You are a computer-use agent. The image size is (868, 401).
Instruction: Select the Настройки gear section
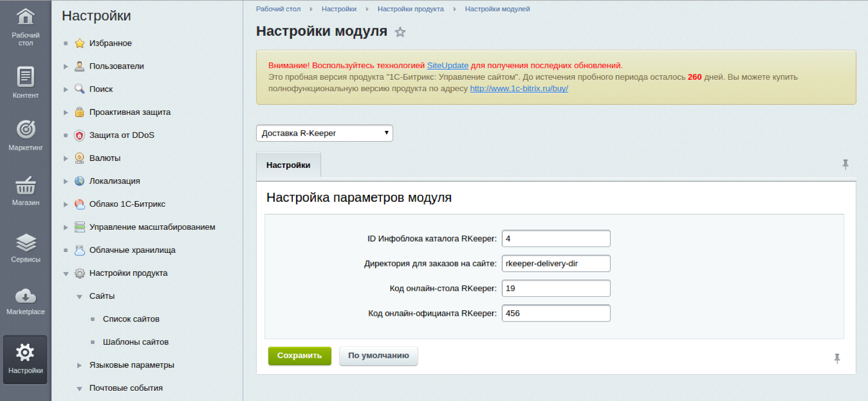25,359
